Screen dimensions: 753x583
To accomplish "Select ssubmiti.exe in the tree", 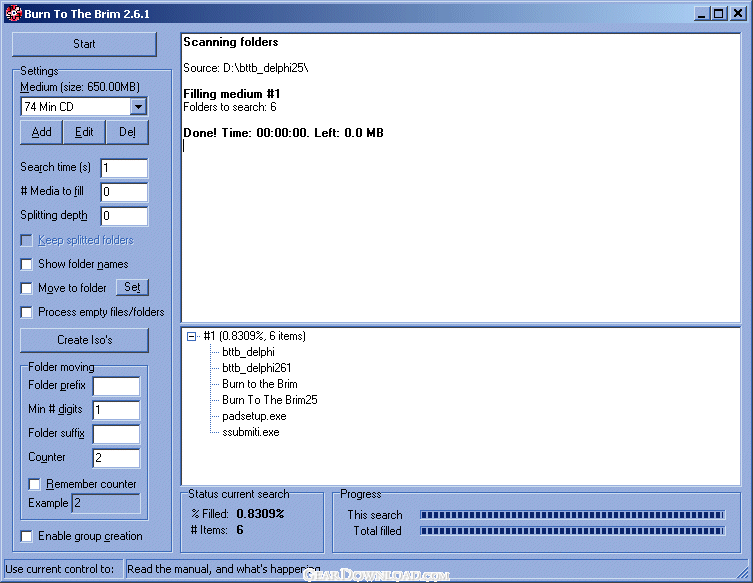I will point(251,432).
